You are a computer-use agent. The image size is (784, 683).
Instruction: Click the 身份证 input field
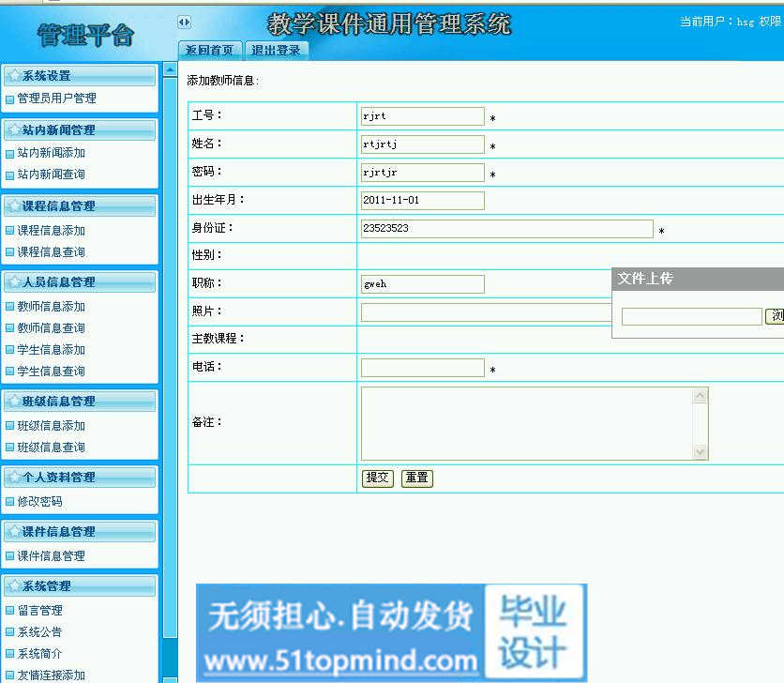point(507,229)
